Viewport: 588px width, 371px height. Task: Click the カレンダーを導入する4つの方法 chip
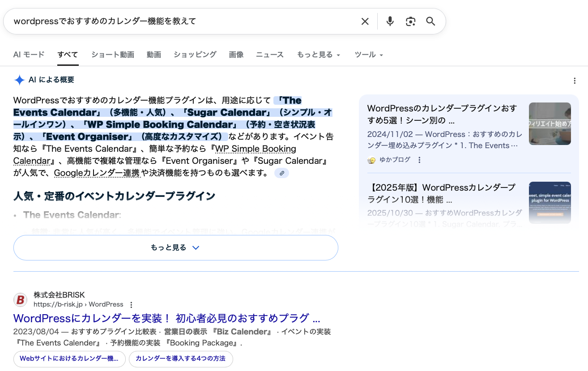(x=180, y=358)
